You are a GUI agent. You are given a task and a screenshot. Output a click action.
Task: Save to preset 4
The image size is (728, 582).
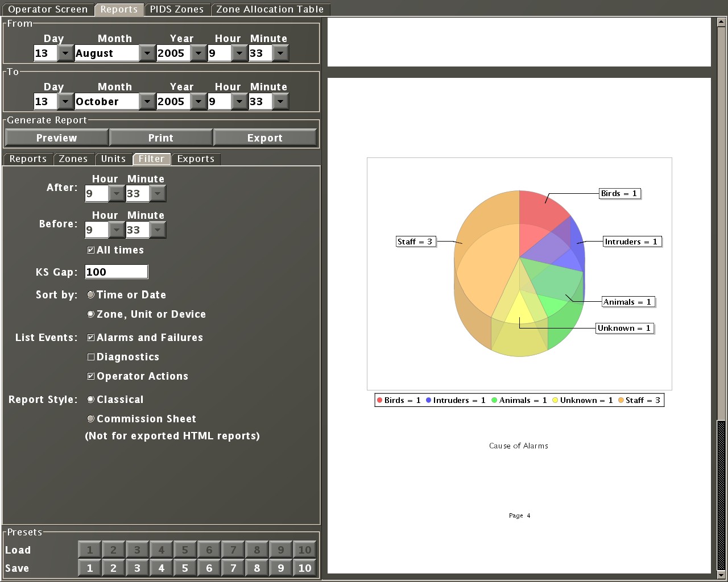click(162, 568)
